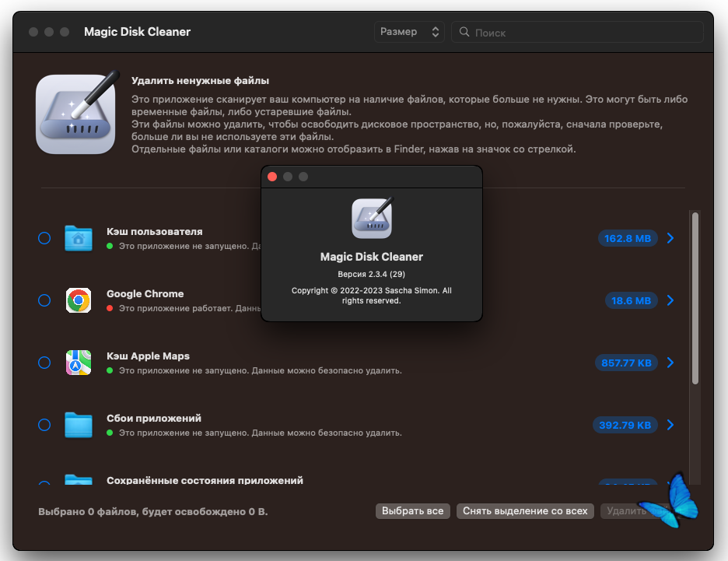The width and height of the screenshot is (728, 561).
Task: Click the blue butterfly icon
Action: [671, 500]
